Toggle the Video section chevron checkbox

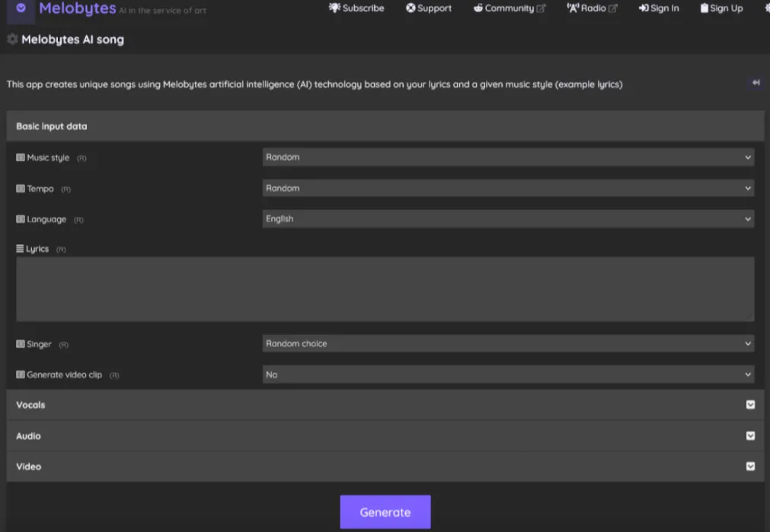750,467
